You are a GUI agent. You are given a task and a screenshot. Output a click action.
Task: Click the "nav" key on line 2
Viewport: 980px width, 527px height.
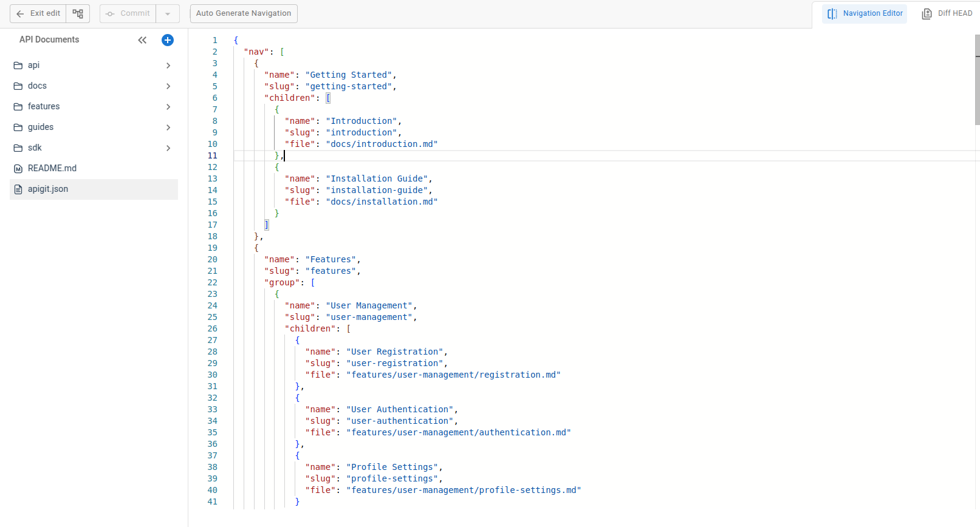[x=256, y=52]
